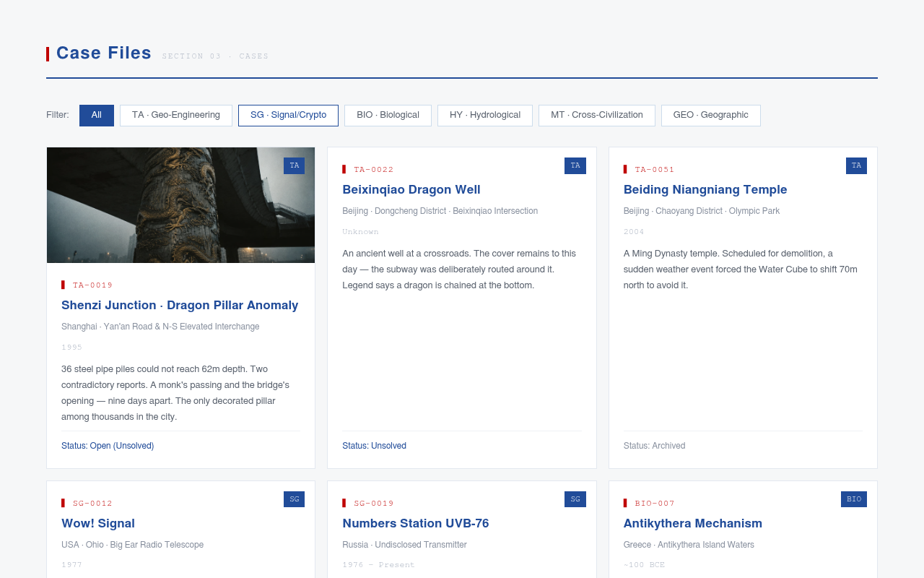Click case ID BIO-007
Screen dimensions: 924x578
click(655, 504)
